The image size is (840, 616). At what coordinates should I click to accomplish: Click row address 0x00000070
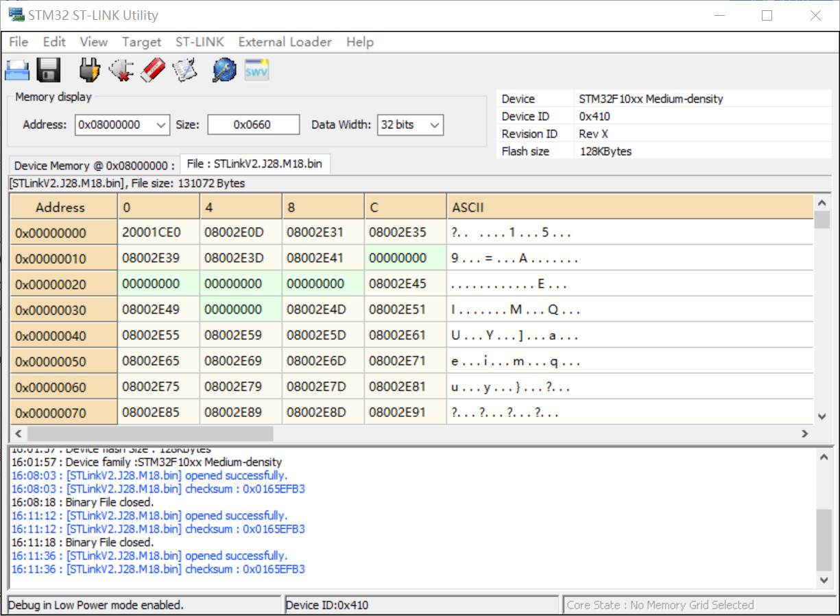pos(64,413)
